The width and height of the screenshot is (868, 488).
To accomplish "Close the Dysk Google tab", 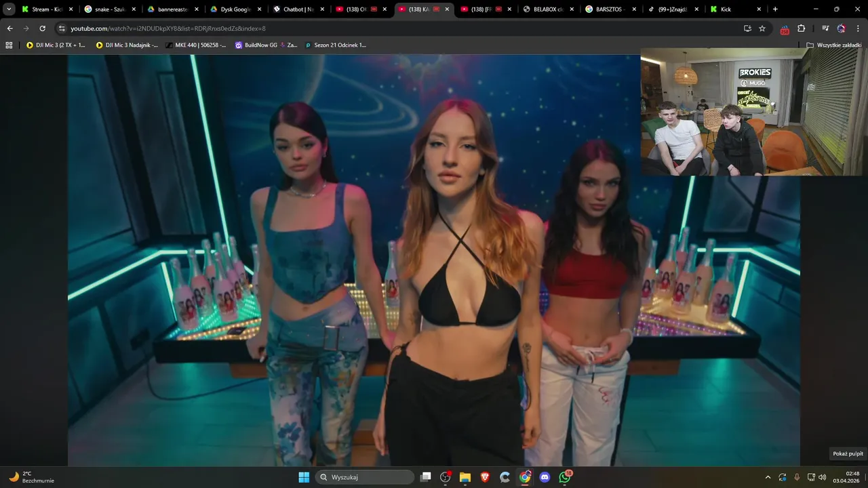I will (x=260, y=9).
